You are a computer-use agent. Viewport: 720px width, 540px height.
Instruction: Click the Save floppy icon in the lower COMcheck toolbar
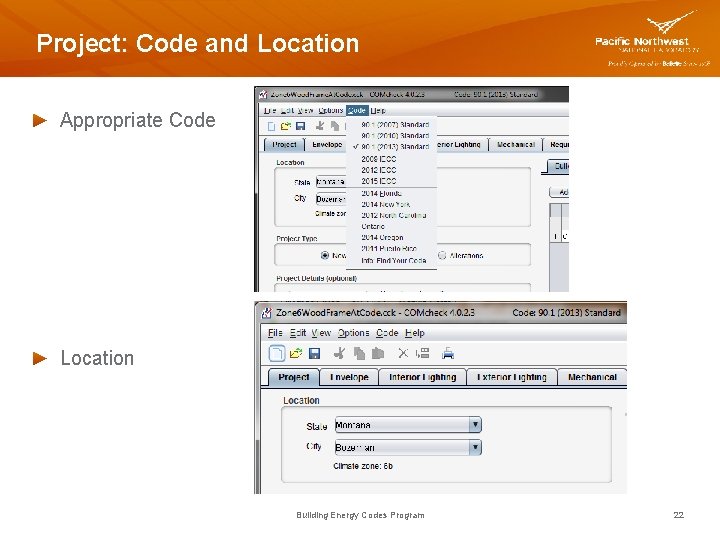pos(315,353)
